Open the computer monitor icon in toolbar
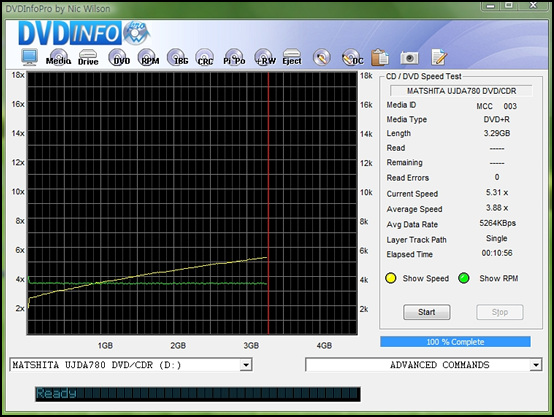This screenshot has height=417, width=554. 29,57
